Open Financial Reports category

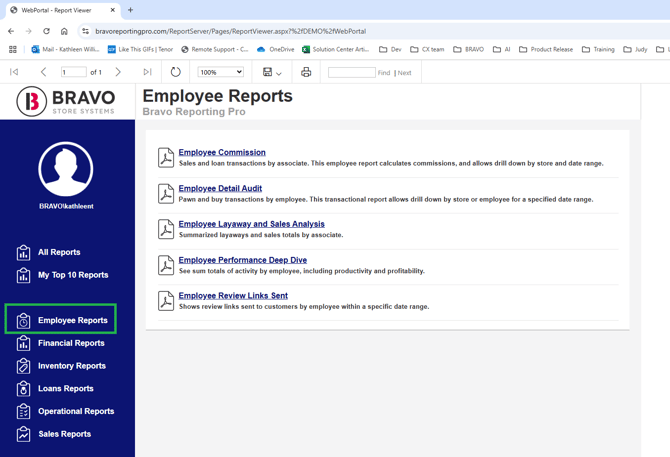[71, 343]
